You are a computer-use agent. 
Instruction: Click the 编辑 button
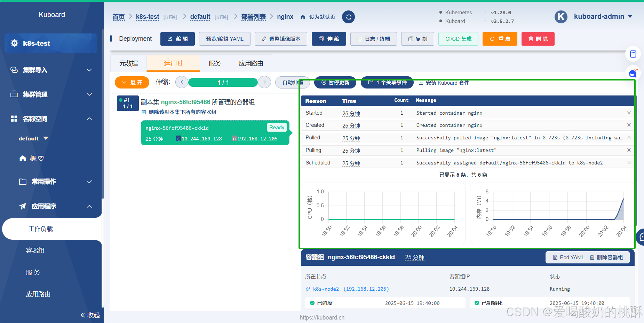(177, 39)
